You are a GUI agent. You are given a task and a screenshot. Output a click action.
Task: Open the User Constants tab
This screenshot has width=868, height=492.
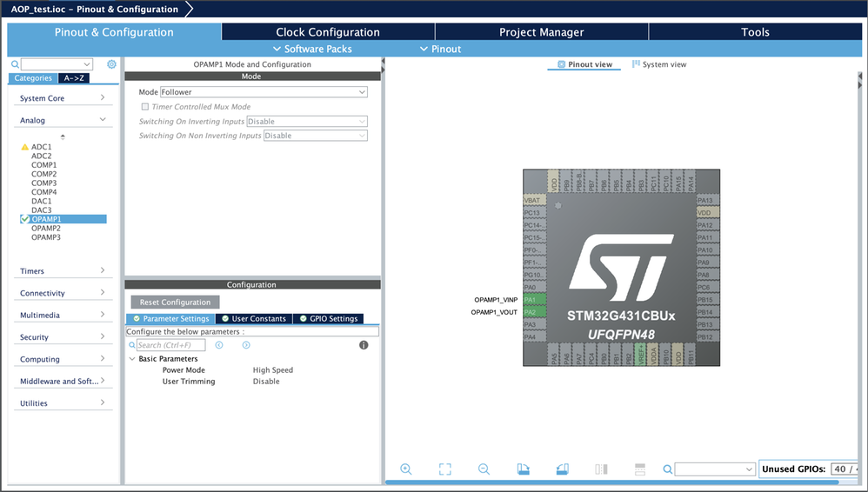tap(254, 318)
